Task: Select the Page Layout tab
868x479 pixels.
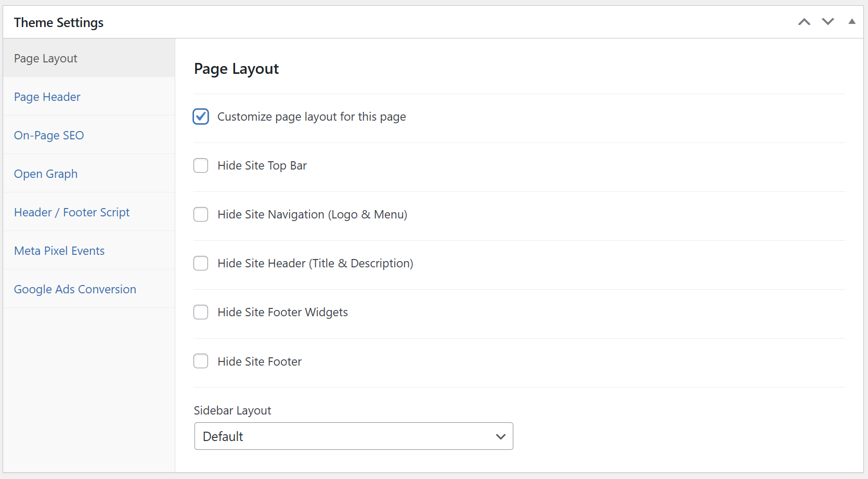Action: [x=45, y=58]
